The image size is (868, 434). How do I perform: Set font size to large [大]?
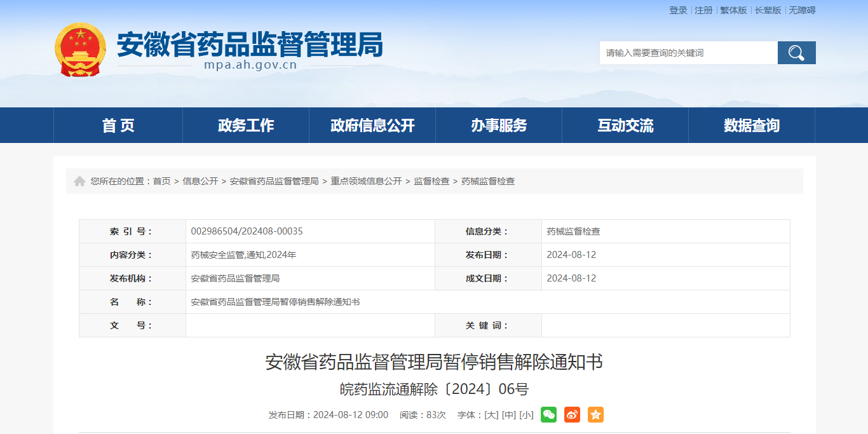click(491, 415)
